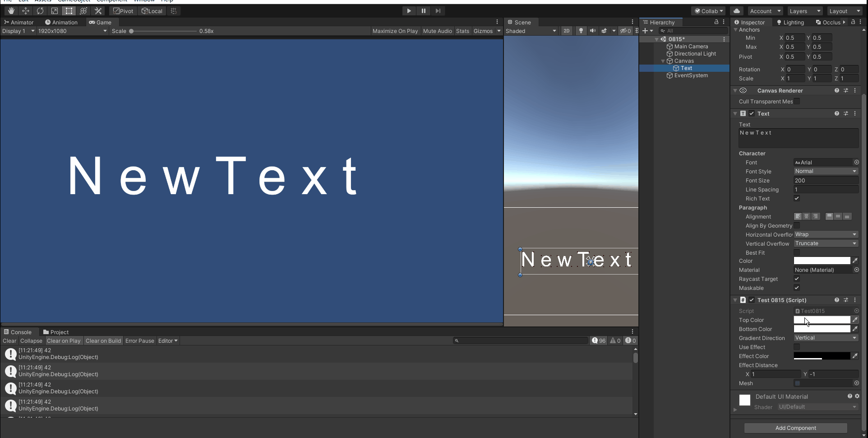
Task: Open the custom editor tools
Action: point(98,11)
